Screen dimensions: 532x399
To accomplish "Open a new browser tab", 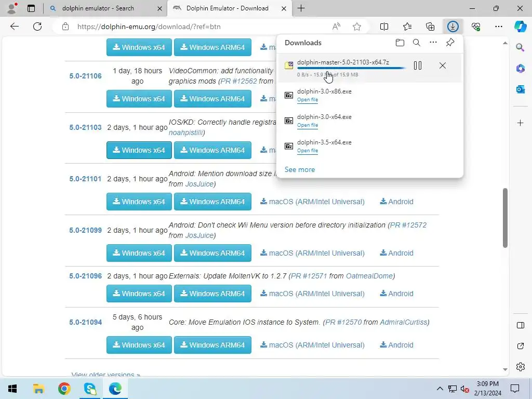I will click(x=301, y=8).
